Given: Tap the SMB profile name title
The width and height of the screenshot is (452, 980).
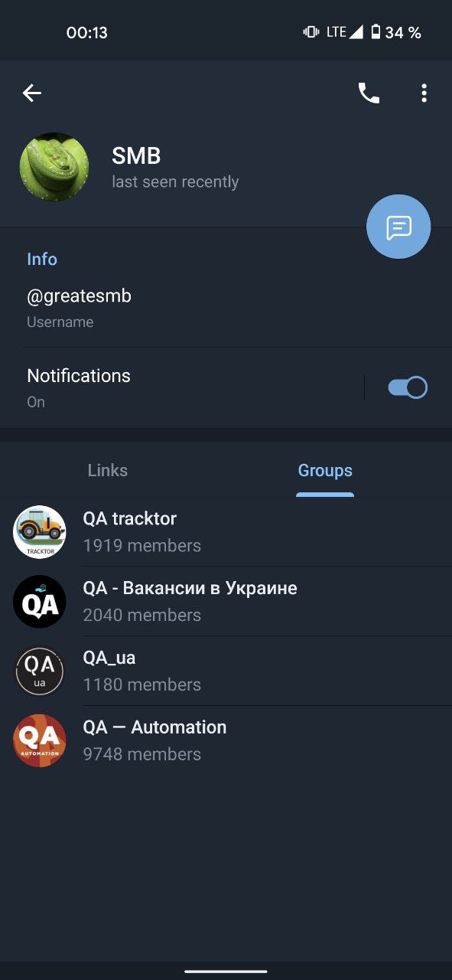Looking at the screenshot, I should [x=136, y=156].
